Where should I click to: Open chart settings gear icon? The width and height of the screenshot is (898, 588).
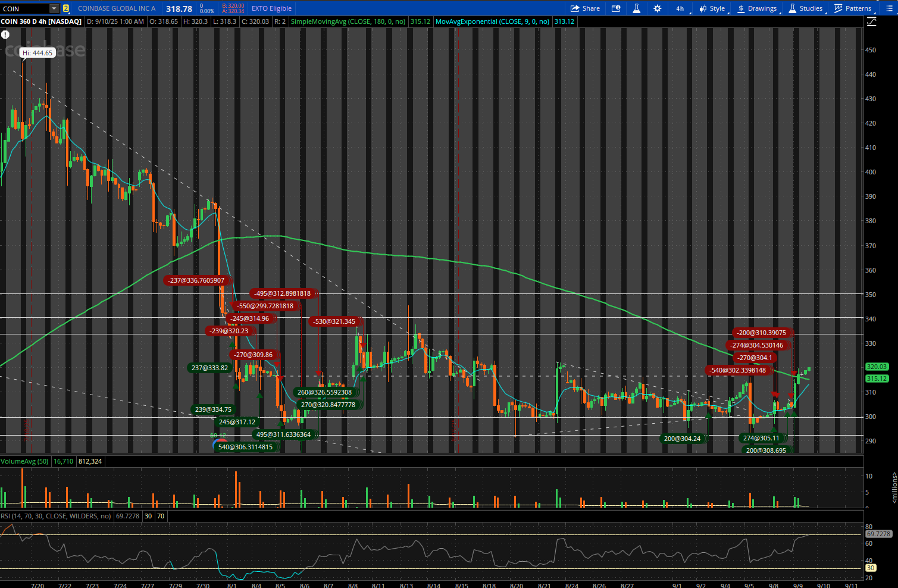[x=657, y=8]
